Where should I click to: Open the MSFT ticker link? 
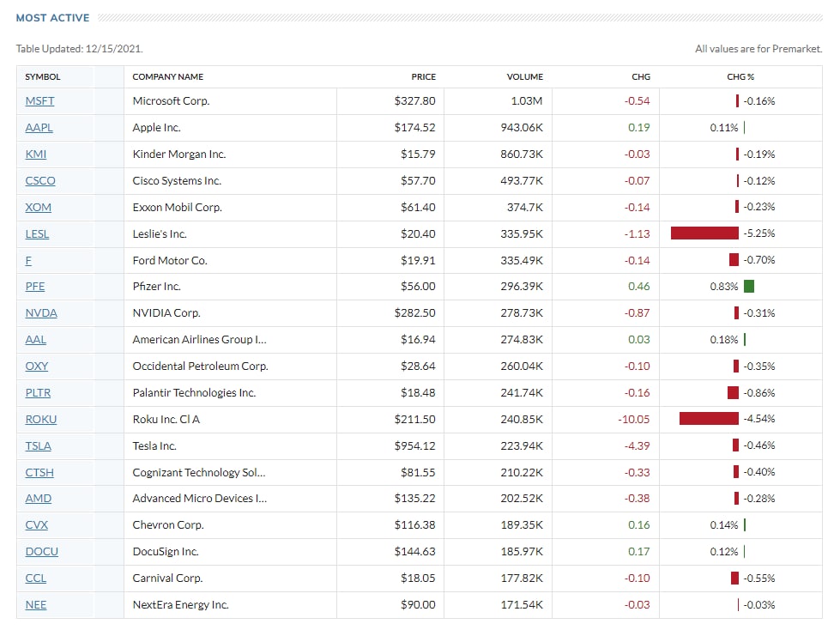39,100
